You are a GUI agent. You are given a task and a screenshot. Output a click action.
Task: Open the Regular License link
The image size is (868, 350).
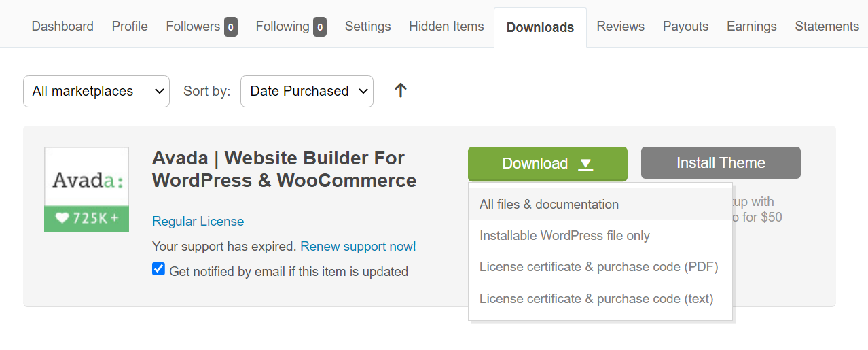click(x=198, y=222)
